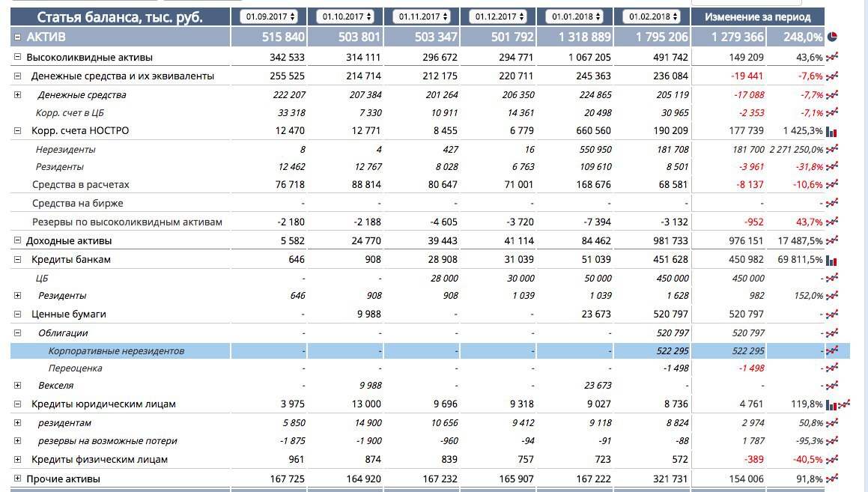The image size is (868, 492).
Task: Open the 01.11.2017 date selector
Action: (x=422, y=16)
